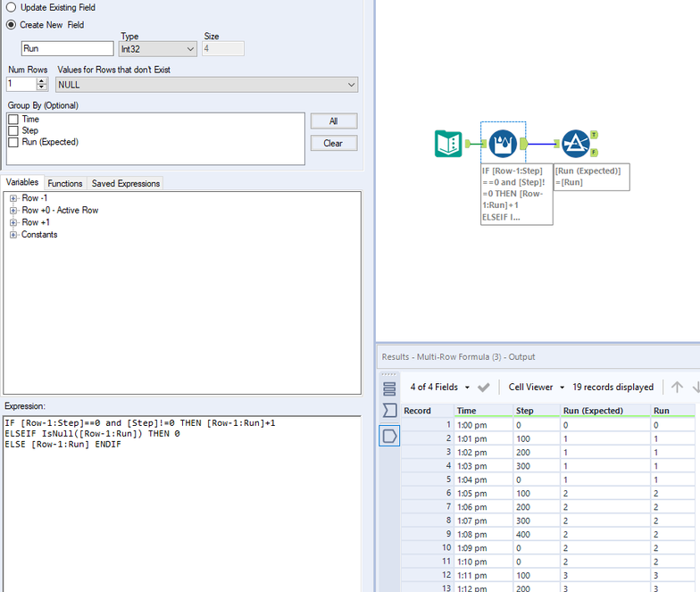Click the Test tool T output anchor

(595, 134)
